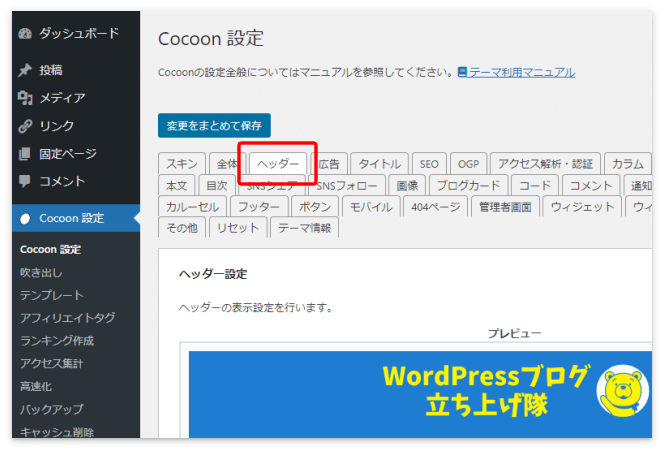Screen dimensions: 664x451
Task: Open the テーマ利用マニュアル link
Action: tap(522, 72)
